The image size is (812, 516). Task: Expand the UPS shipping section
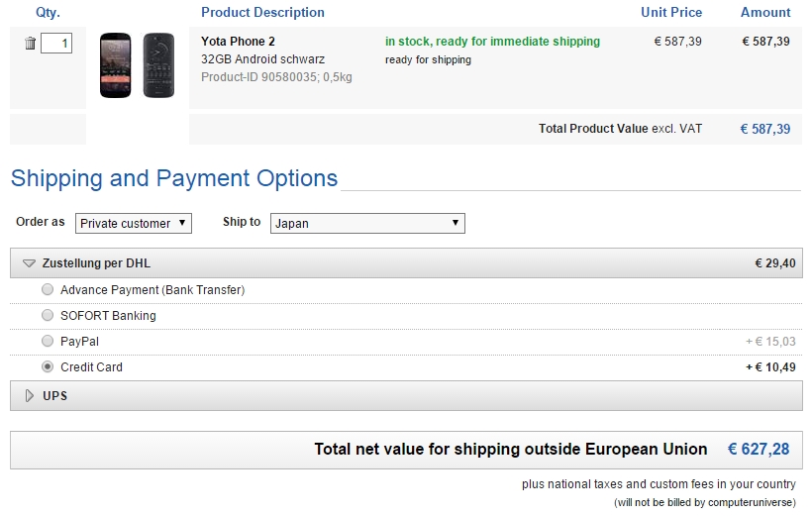coord(55,396)
